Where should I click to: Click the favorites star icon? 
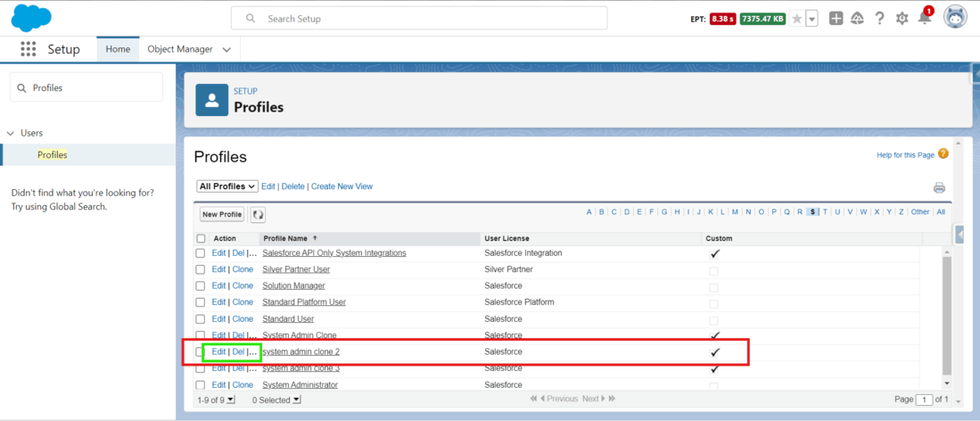tap(797, 19)
